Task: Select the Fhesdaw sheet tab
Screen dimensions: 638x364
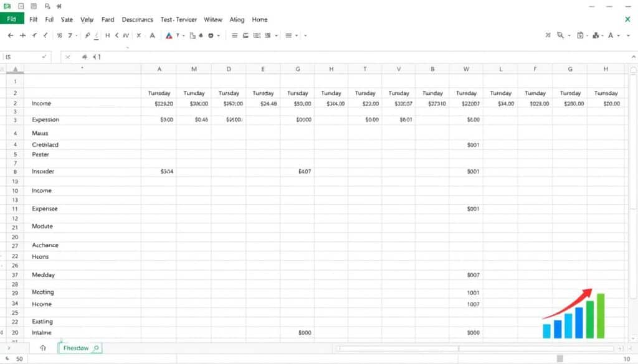Action: click(x=80, y=348)
